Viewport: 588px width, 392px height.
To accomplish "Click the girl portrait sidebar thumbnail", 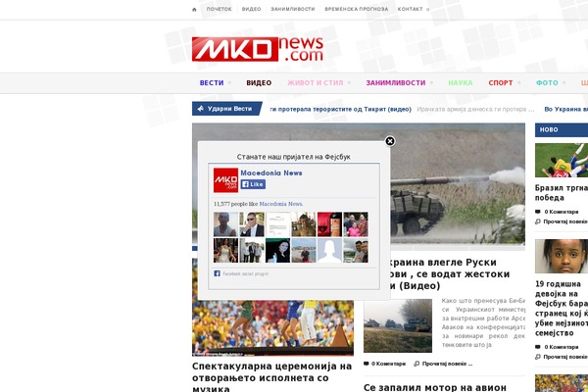I will click(x=562, y=256).
